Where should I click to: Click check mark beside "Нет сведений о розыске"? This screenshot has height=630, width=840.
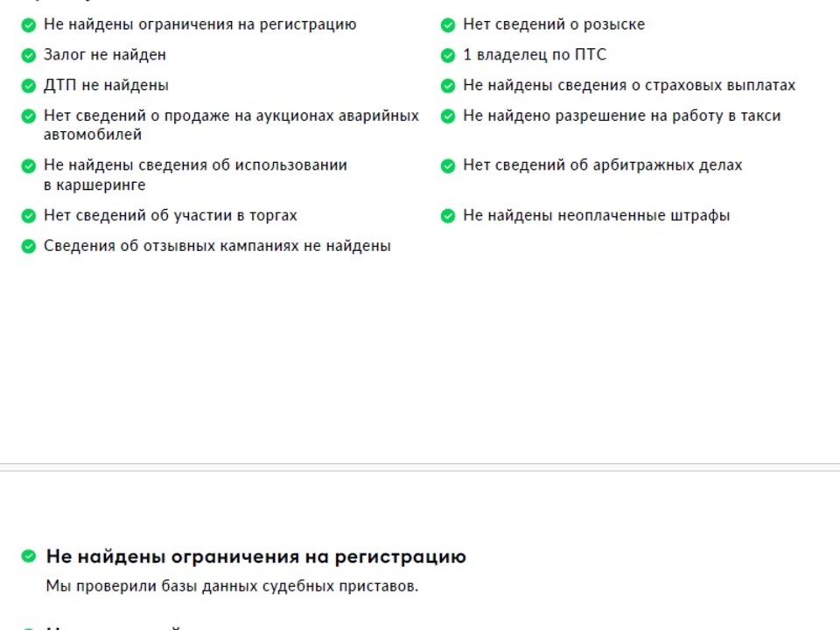(448, 25)
